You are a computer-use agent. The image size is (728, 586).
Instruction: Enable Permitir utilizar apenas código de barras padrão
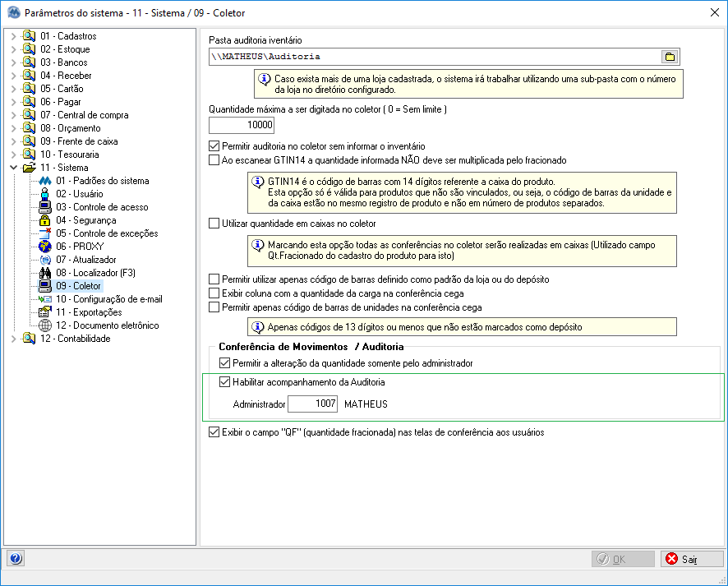214,279
